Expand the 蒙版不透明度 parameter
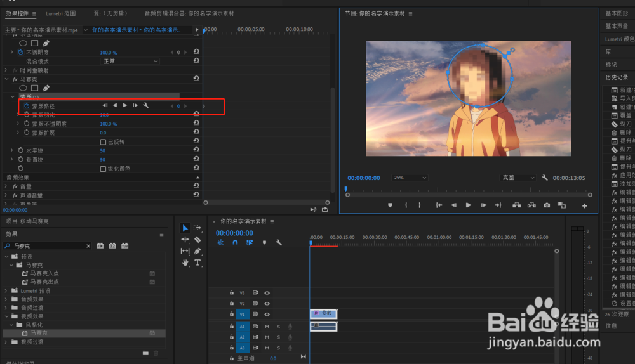 click(18, 124)
